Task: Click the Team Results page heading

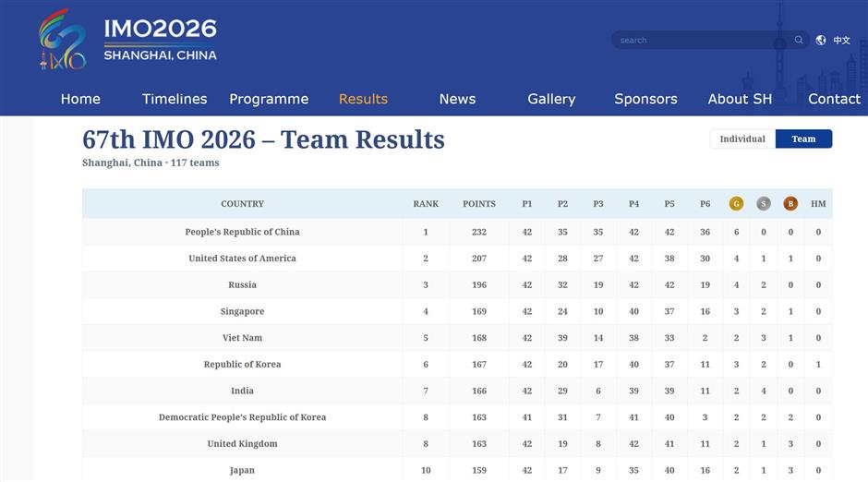Action: 263,139
